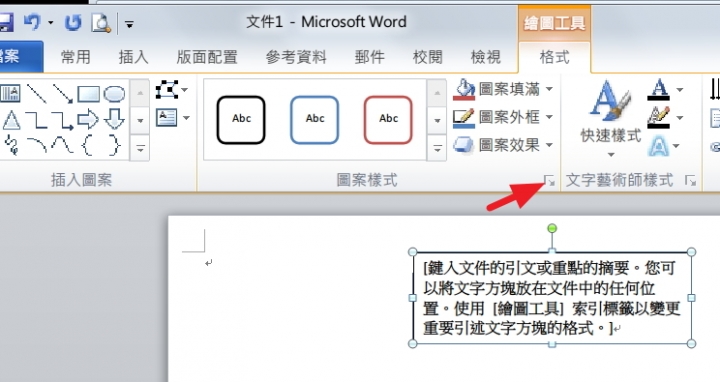
Task: Select the arc shape
Action: coord(37,146)
